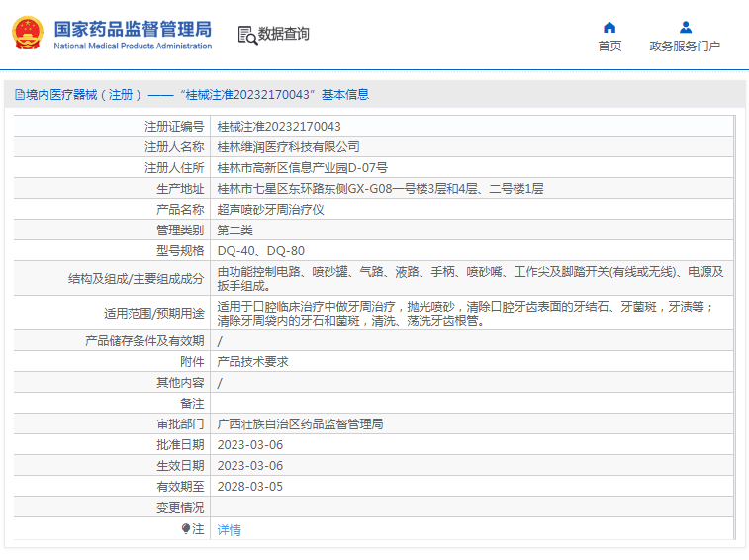Go to 首页 via the house icon
Viewport: 749px width, 560px height.
(x=609, y=28)
